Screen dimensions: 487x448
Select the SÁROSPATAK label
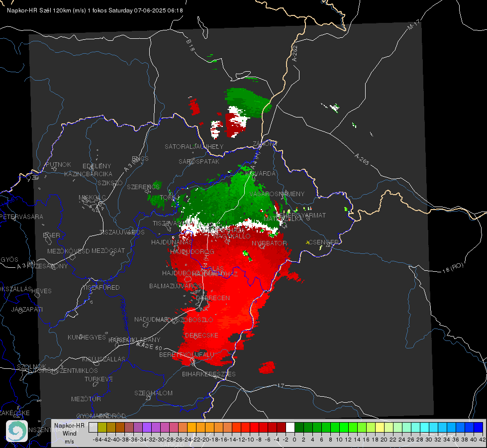199,162
